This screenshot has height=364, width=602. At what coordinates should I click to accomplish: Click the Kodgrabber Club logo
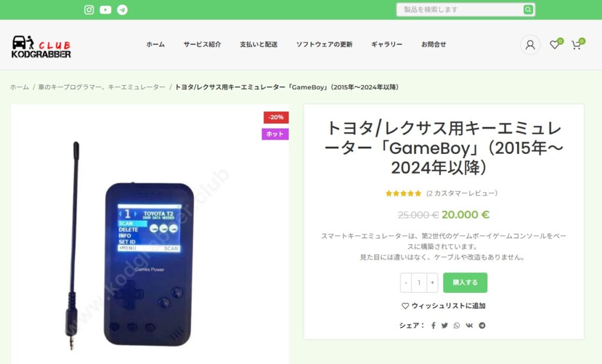(x=41, y=46)
